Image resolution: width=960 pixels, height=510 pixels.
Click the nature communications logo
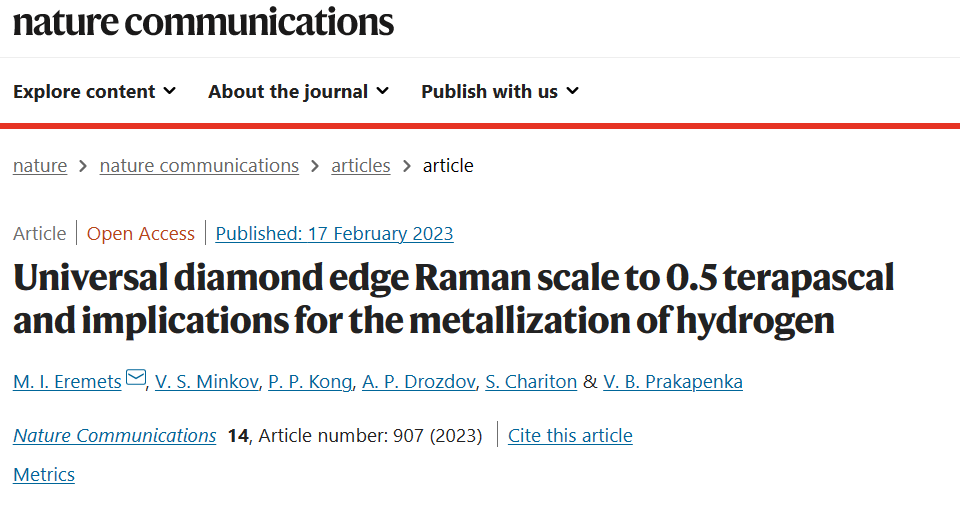pyautogui.click(x=203, y=23)
